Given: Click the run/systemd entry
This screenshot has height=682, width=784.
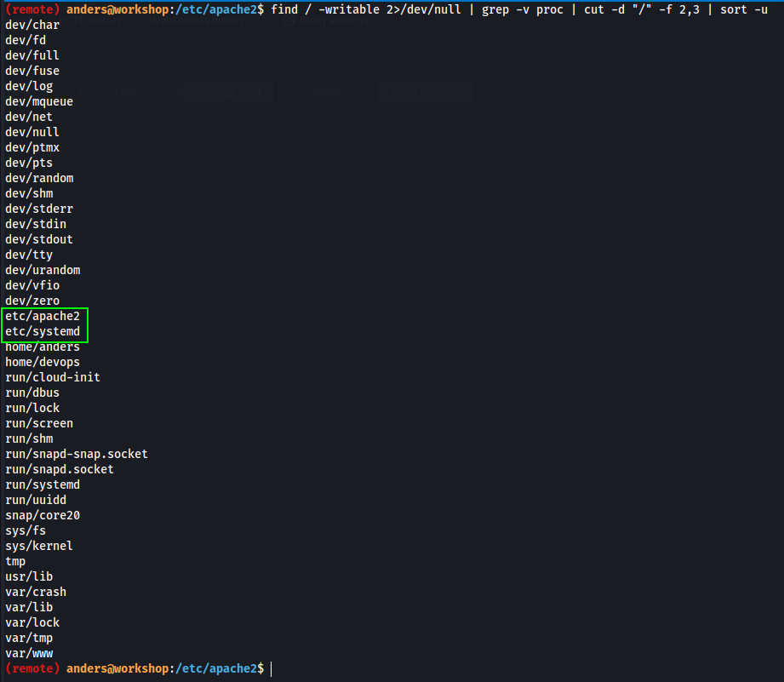Looking at the screenshot, I should pyautogui.click(x=43, y=484).
